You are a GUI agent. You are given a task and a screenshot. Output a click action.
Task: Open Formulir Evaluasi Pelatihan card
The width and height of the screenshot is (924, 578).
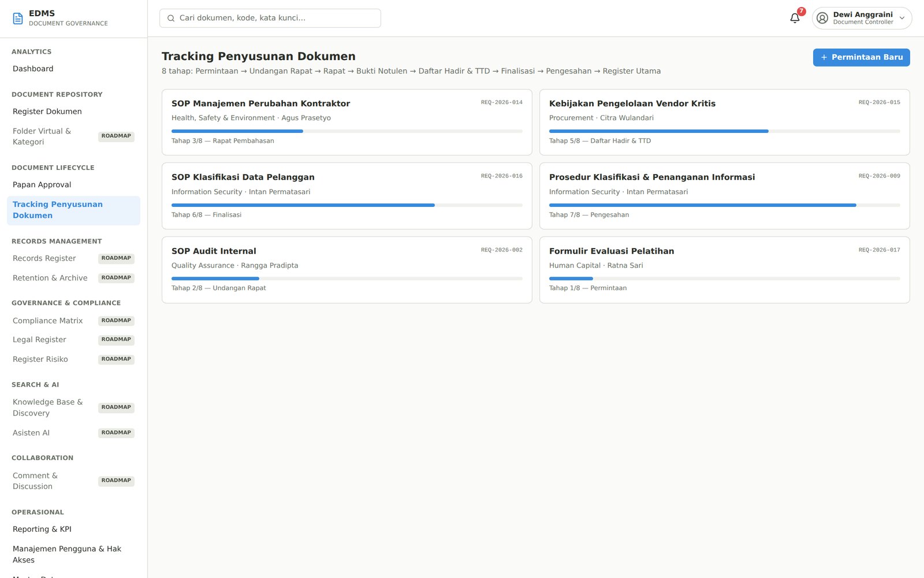pos(724,270)
